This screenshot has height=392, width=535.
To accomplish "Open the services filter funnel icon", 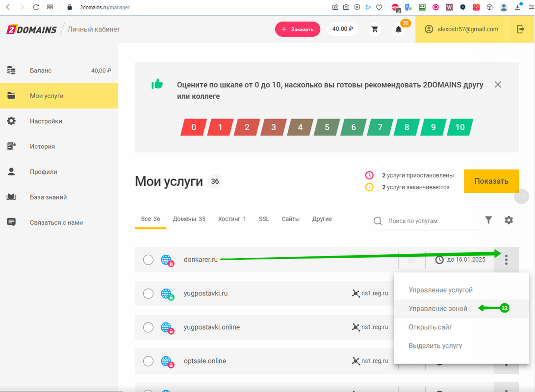I will coord(488,220).
